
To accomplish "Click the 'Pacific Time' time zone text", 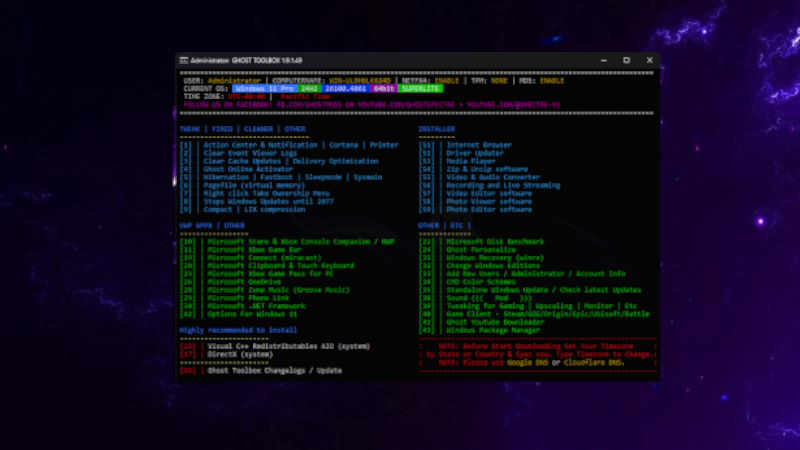I will (306, 97).
